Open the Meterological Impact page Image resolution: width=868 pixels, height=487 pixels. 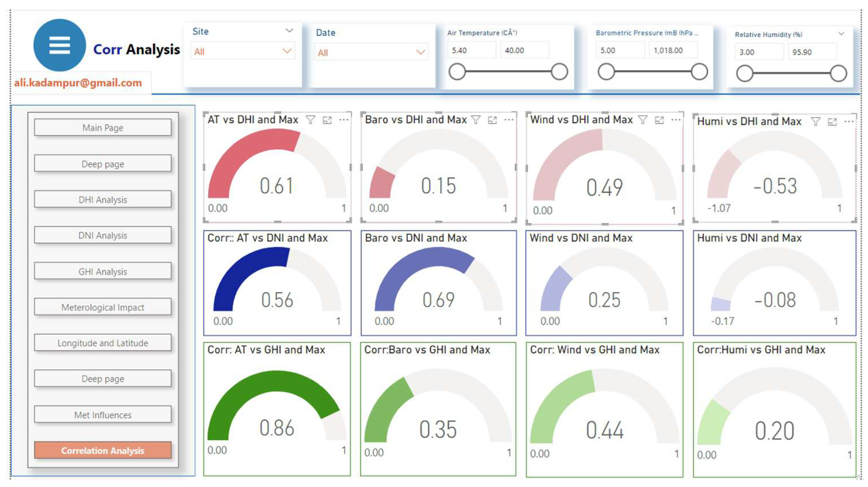[103, 307]
